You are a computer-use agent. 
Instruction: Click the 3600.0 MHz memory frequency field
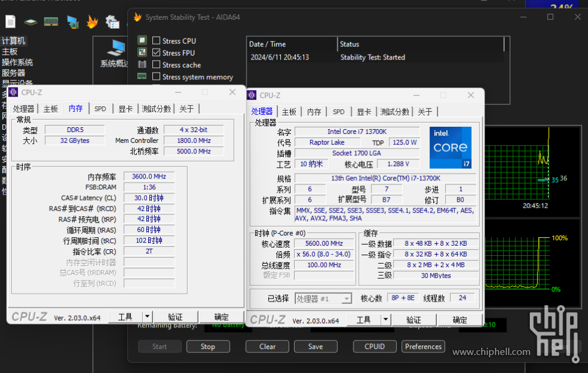coord(149,177)
